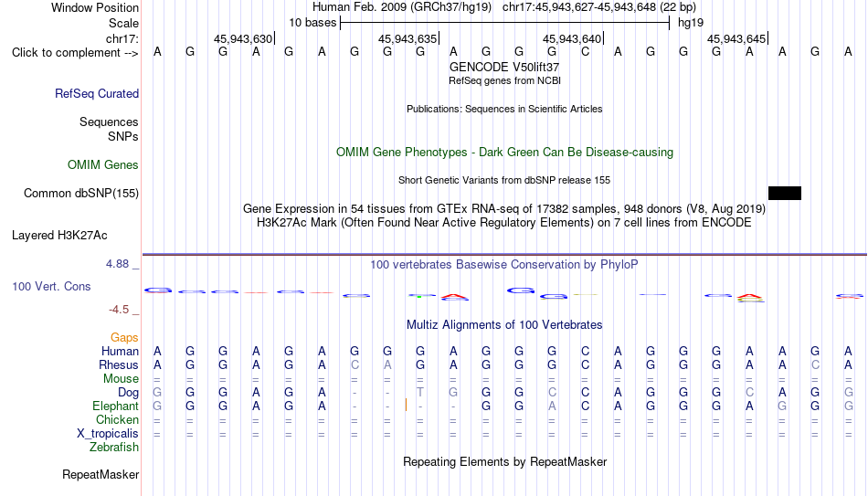Click the 'Click to complement -->' label
Image resolution: width=868 pixels, height=496 pixels.
(x=75, y=53)
